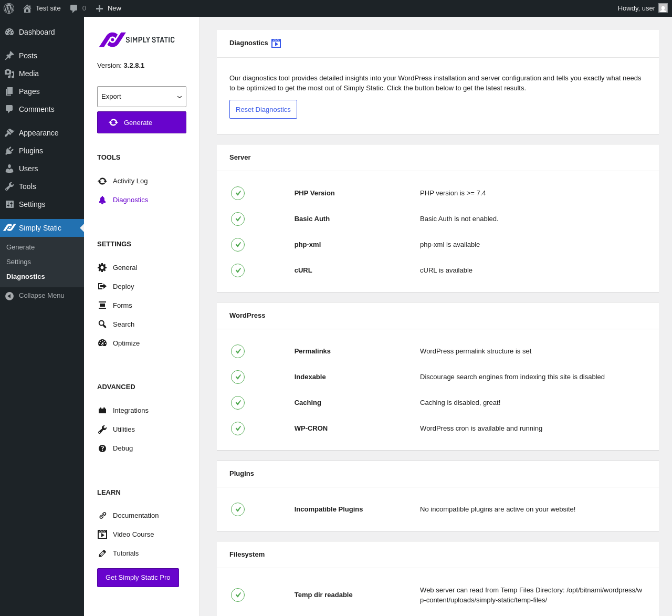Click Get Simply Static Pro button
This screenshot has width=672, height=616.
coord(138,578)
